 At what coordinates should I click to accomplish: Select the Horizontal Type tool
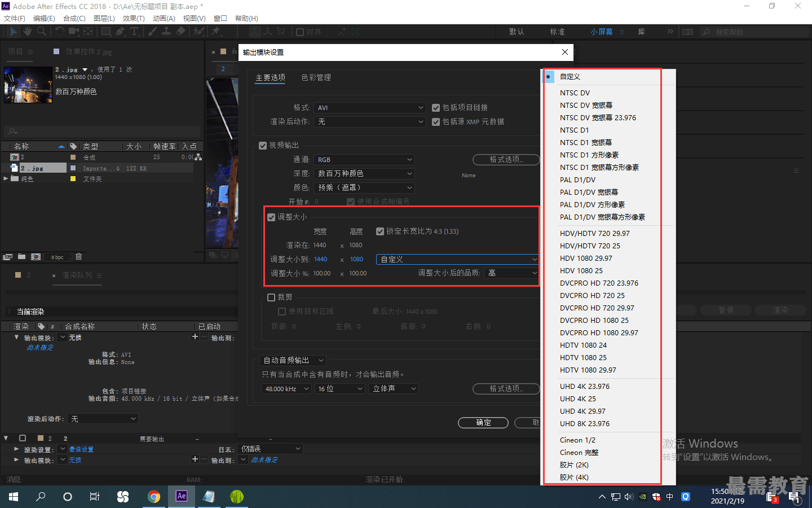point(134,32)
